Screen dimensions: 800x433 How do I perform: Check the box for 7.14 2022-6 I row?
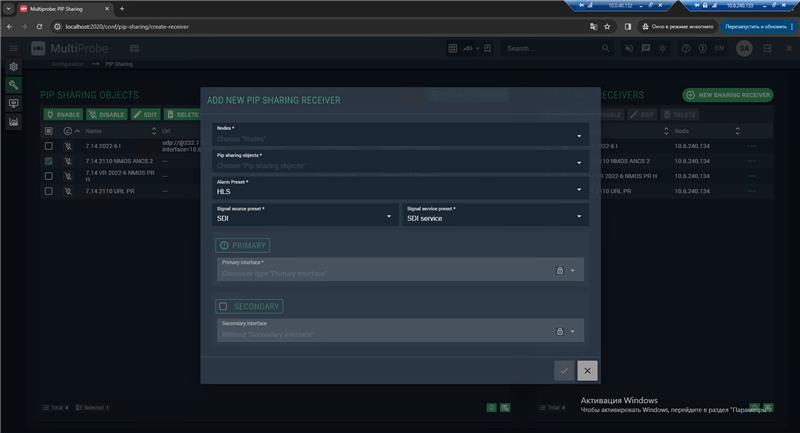click(49, 146)
